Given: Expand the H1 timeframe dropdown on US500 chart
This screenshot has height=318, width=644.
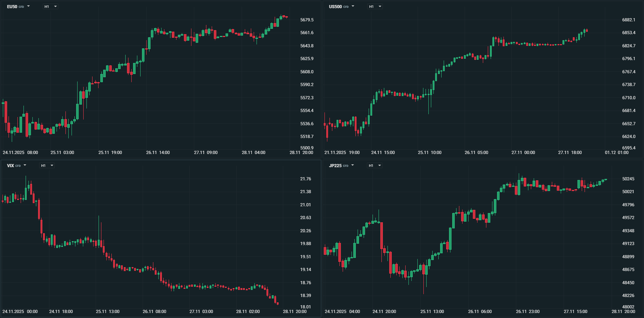Looking at the screenshot, I should 375,6.
